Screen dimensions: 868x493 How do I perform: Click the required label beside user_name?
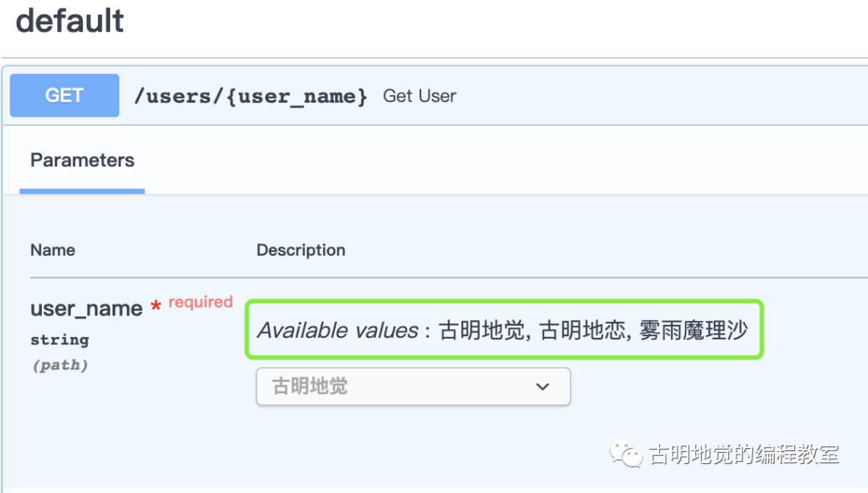pos(199,302)
